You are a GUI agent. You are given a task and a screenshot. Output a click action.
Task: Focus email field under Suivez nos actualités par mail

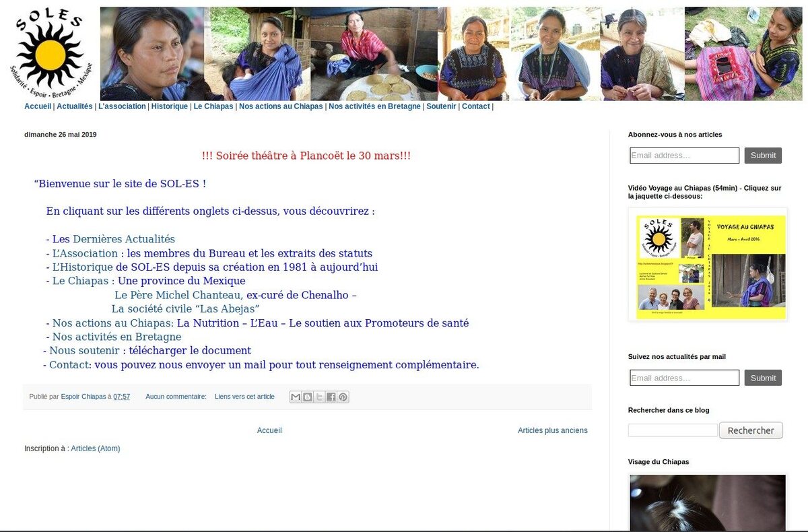pos(685,378)
